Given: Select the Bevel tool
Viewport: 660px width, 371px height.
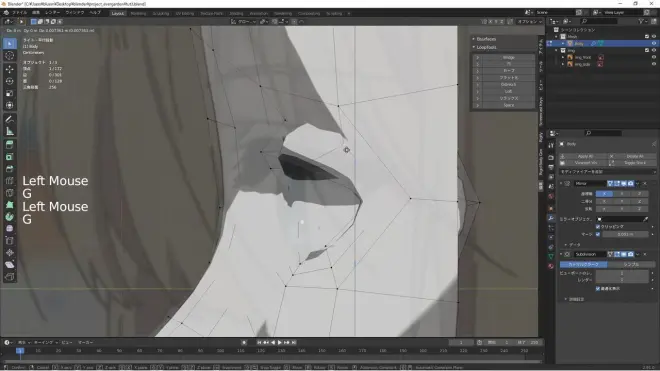Looking at the screenshot, I should [10, 169].
